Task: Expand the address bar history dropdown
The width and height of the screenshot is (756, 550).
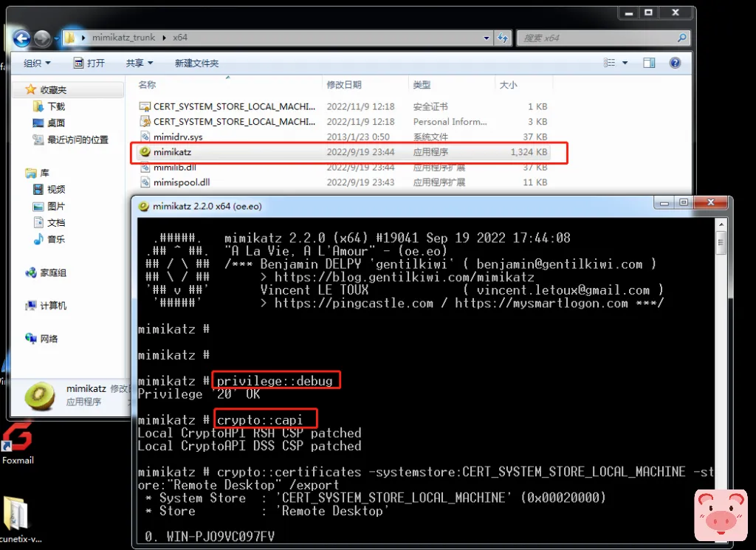Action: (x=486, y=38)
